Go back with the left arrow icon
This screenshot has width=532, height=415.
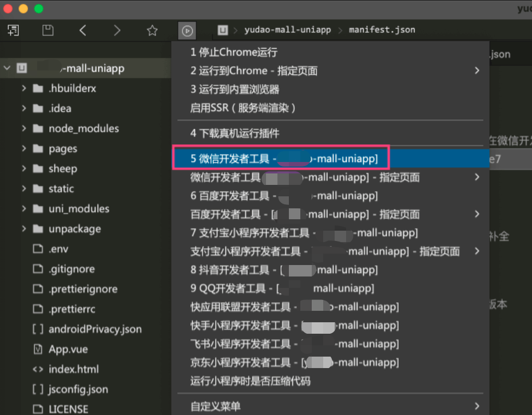tap(83, 30)
